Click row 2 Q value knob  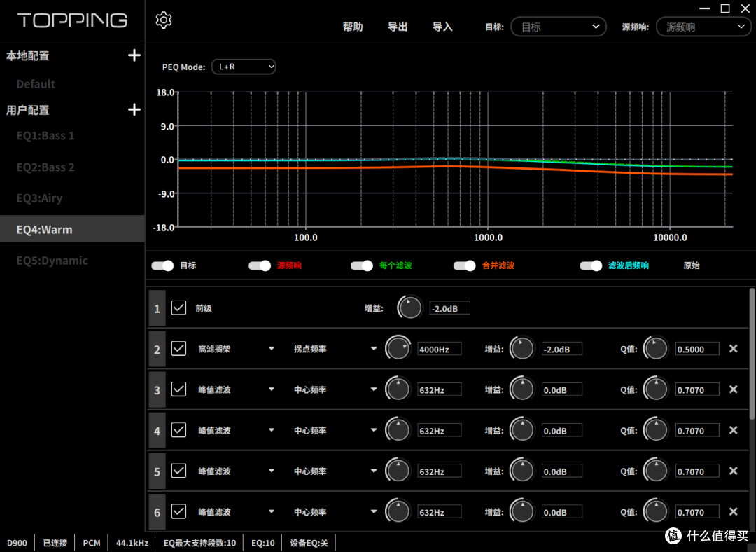click(x=656, y=348)
